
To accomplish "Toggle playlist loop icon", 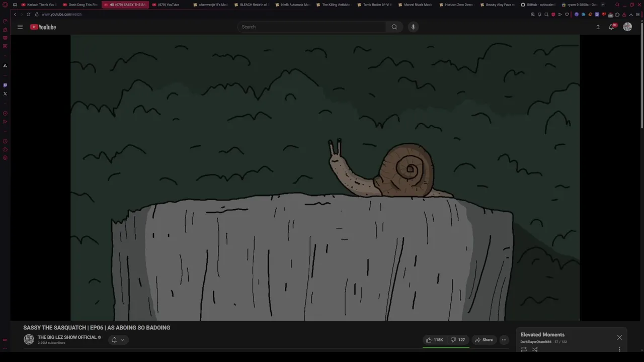I will click(524, 349).
